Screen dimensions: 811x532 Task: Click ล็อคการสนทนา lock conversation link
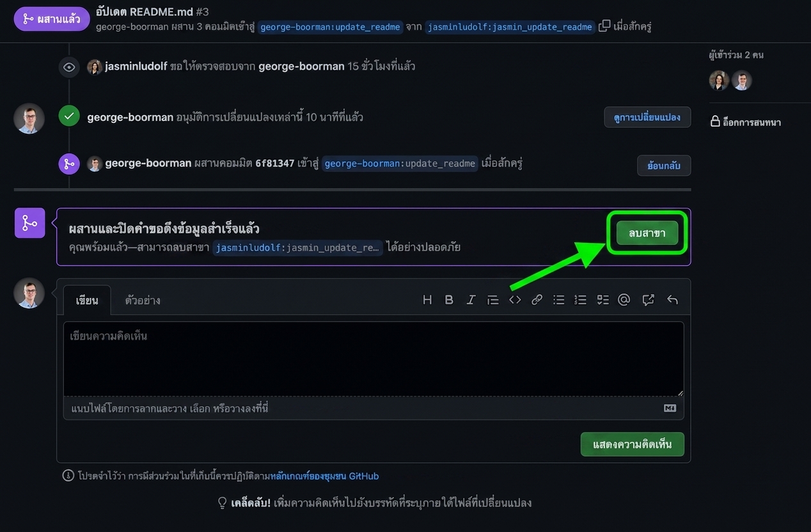[x=752, y=122]
